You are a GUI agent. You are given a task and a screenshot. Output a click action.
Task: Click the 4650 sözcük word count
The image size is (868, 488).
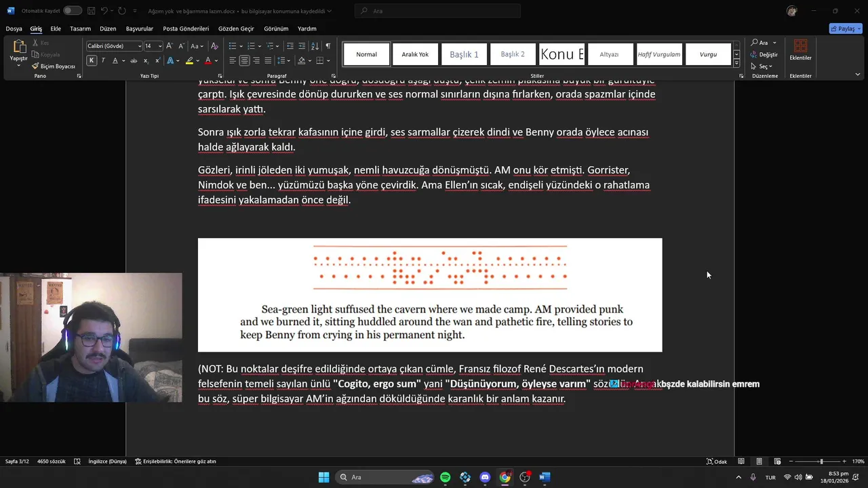(x=52, y=461)
